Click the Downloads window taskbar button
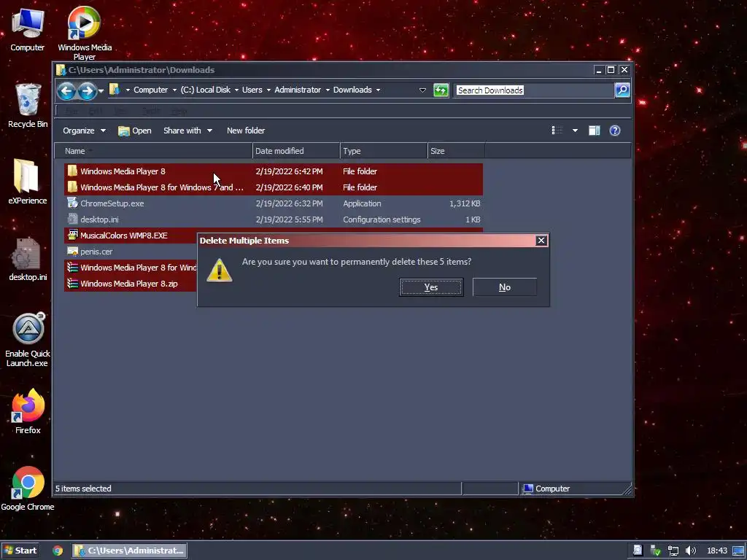Image resolution: width=747 pixels, height=560 pixels. tap(129, 551)
